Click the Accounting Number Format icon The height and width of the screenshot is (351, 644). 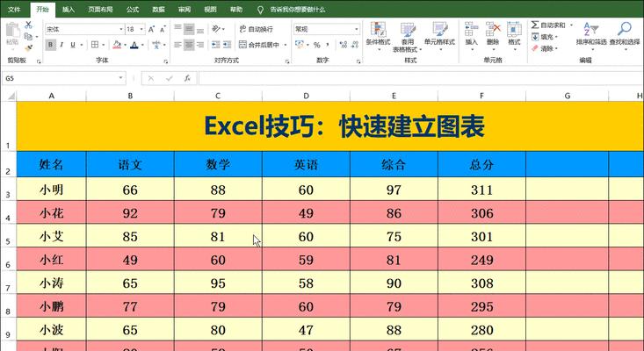tap(299, 45)
